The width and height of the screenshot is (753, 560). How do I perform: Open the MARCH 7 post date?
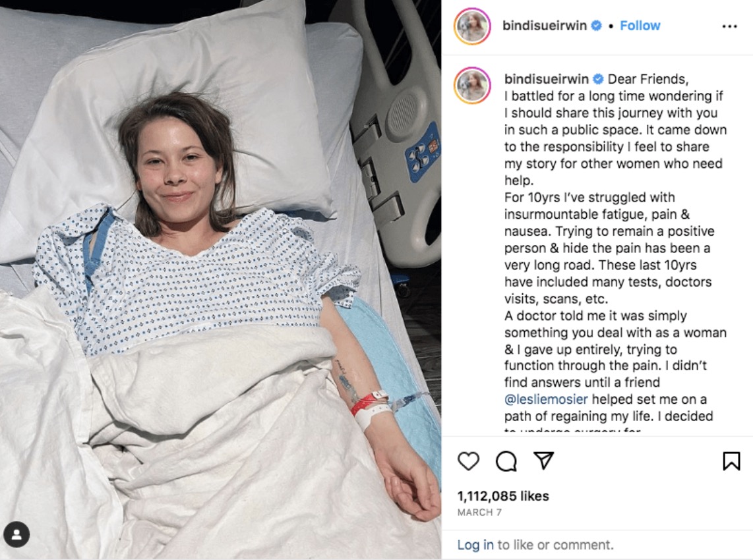click(x=479, y=513)
